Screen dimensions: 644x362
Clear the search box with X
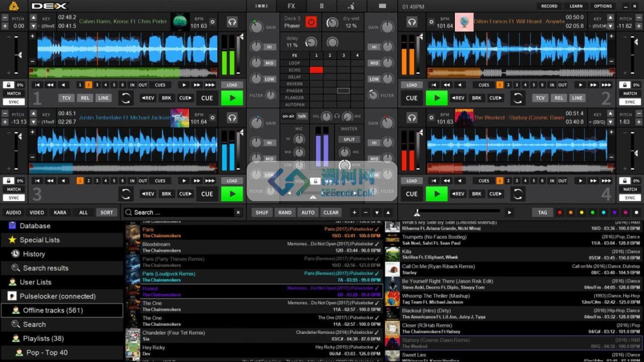tap(238, 213)
